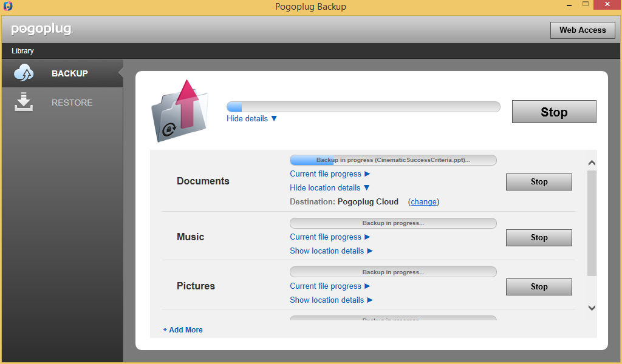Click the change destination link
Viewport: 622px width, 364px height.
(x=423, y=201)
